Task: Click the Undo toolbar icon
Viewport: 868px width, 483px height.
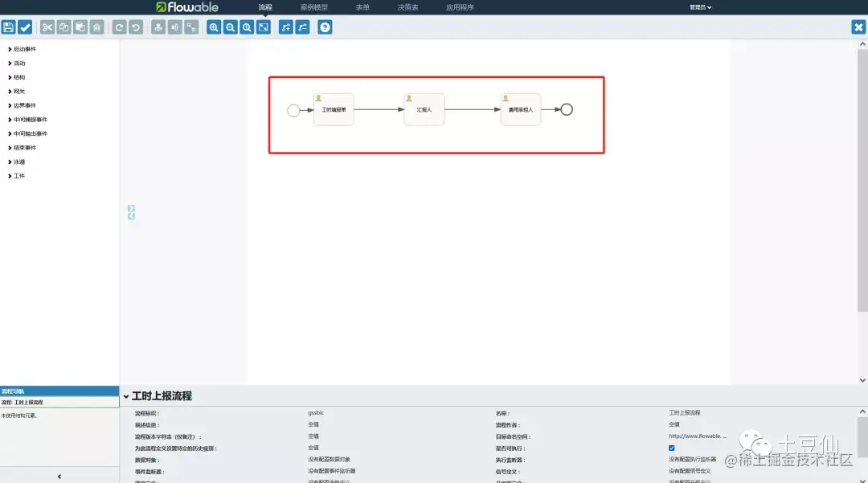Action: [x=136, y=27]
